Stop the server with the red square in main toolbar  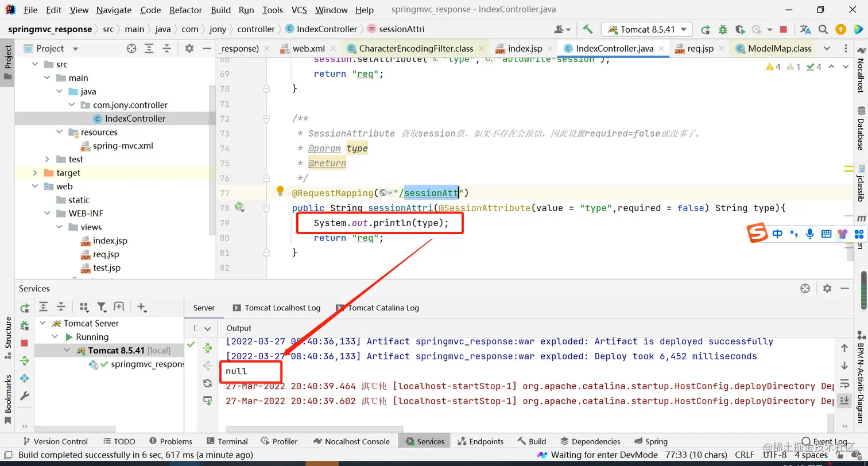click(x=784, y=29)
